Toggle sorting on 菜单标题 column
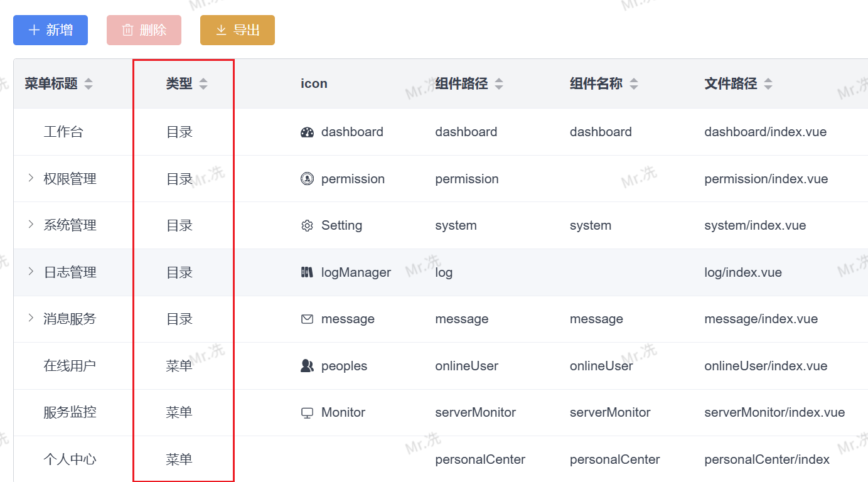This screenshot has height=482, width=868. click(88, 83)
